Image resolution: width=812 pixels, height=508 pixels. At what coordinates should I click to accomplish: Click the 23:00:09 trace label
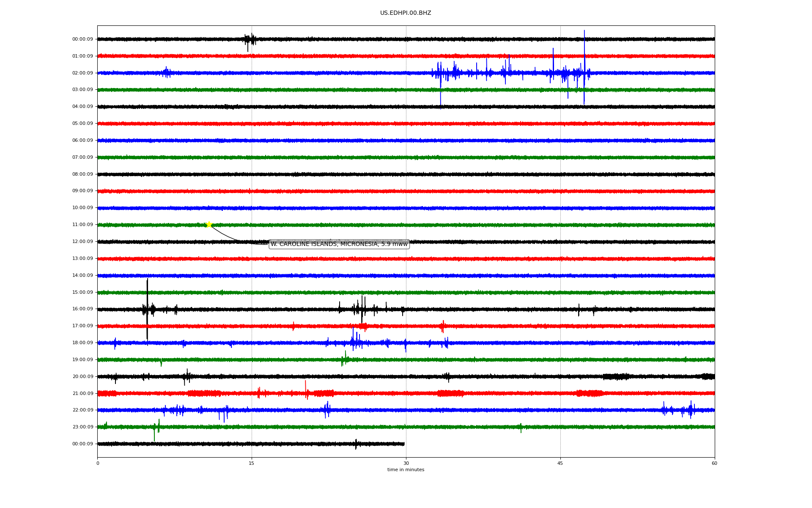(x=82, y=427)
